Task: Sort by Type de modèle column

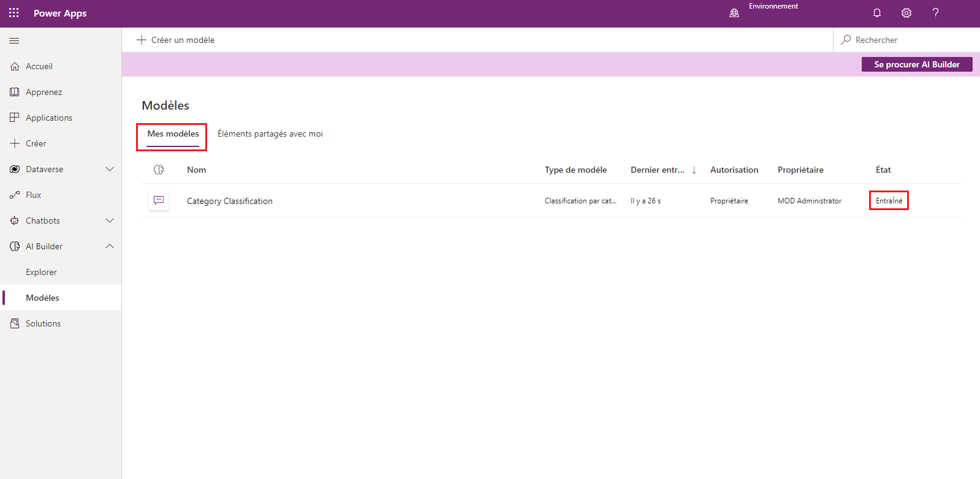Action: (576, 170)
